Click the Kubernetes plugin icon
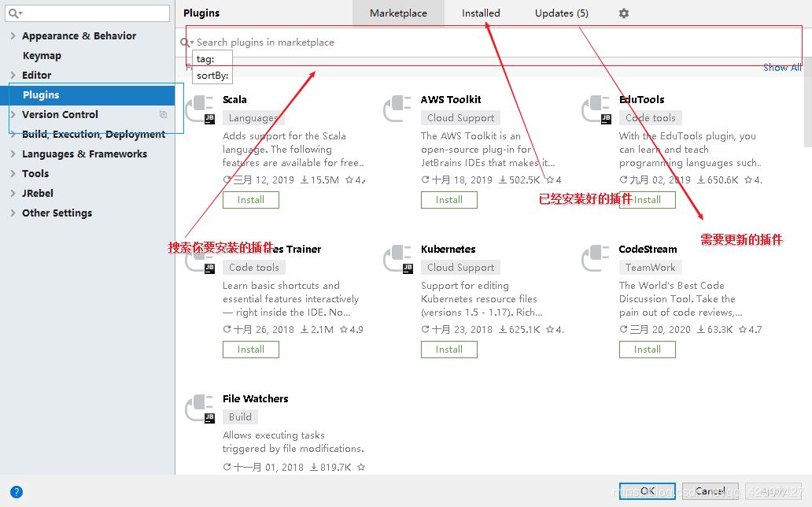The width and height of the screenshot is (812, 507). click(x=398, y=259)
